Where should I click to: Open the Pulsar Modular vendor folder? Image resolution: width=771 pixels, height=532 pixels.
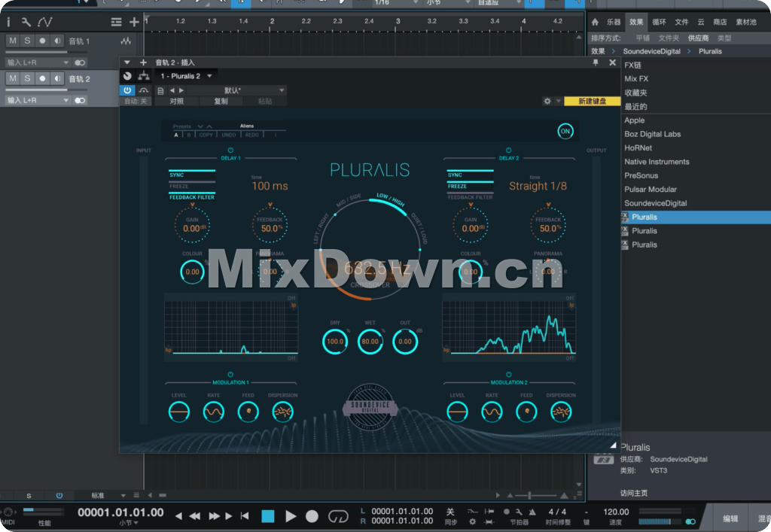(x=651, y=189)
